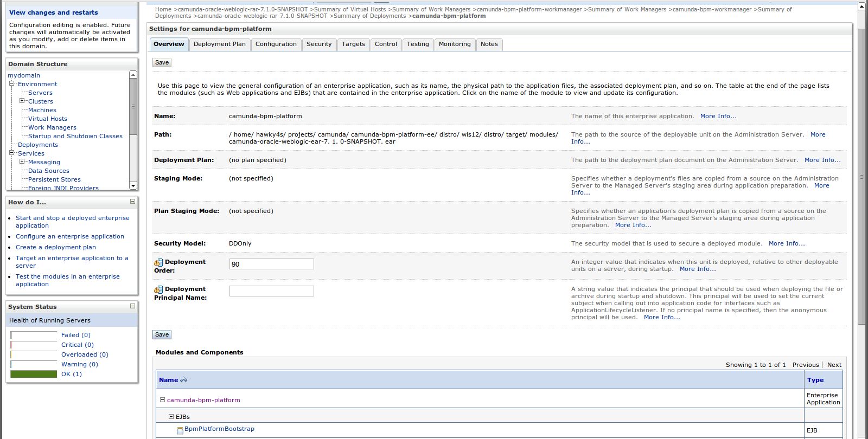
Task: Click the main page scrollbar up arrow
Action: pos(861,7)
